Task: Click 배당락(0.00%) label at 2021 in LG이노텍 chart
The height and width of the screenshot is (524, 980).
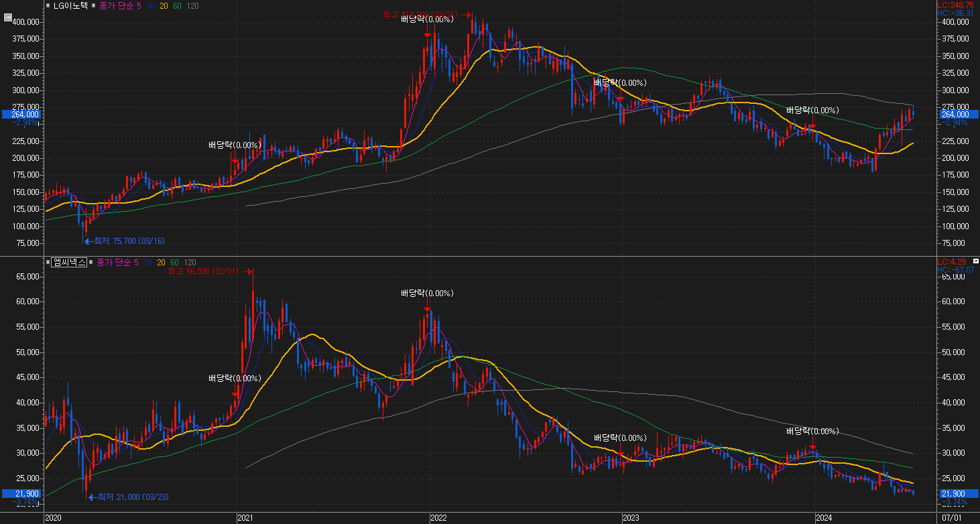Action: tap(235, 145)
